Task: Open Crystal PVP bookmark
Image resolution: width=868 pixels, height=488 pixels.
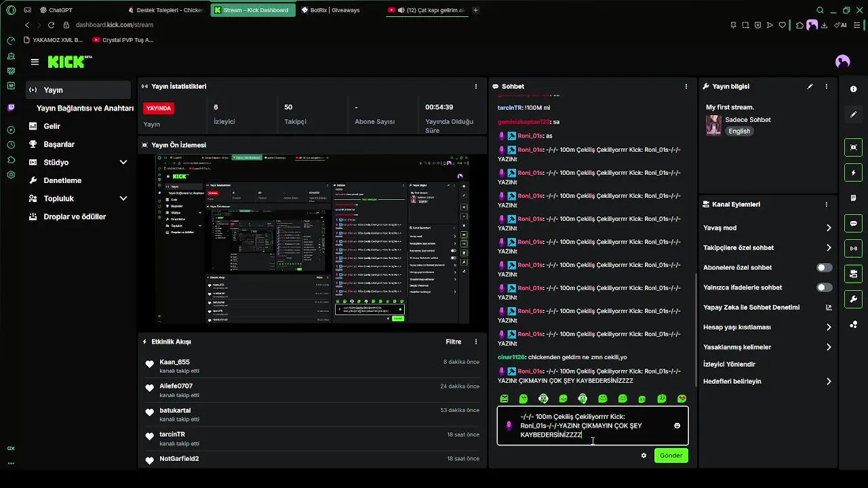Action: (123, 40)
